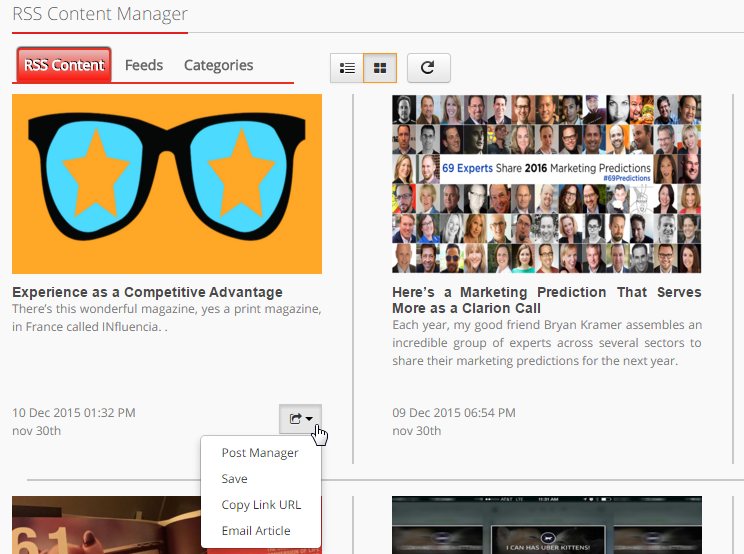Choose Email Article menu entry
This screenshot has height=554, width=744.
tap(256, 531)
